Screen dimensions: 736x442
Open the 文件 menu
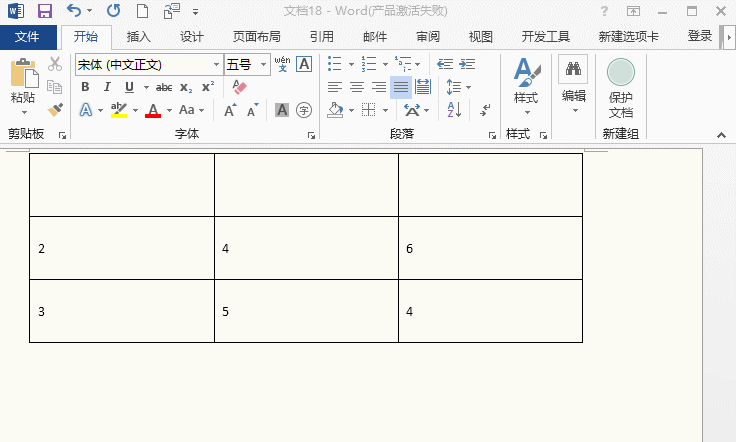pyautogui.click(x=27, y=37)
